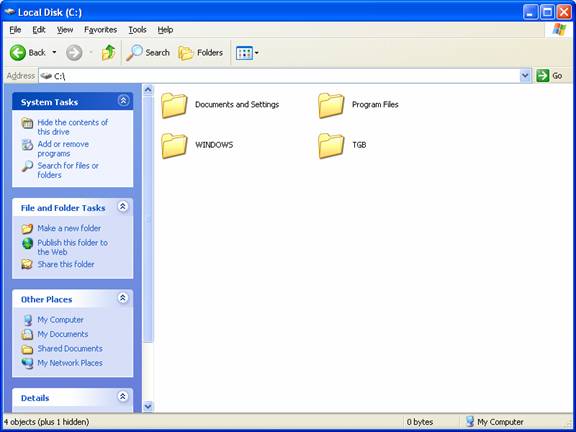Click the Search for files magnifier icon

pos(27,166)
